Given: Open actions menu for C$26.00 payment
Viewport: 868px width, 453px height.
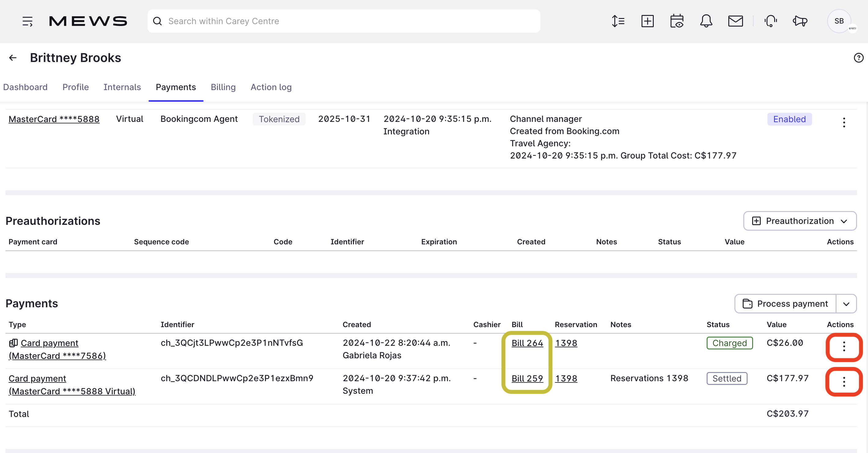Looking at the screenshot, I should 844,347.
